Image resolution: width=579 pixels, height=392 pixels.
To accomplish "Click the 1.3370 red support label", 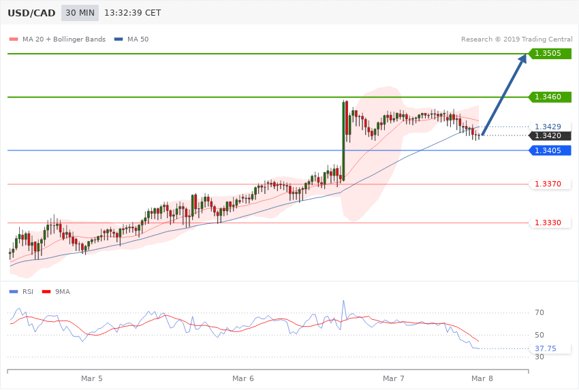I will 550,184.
